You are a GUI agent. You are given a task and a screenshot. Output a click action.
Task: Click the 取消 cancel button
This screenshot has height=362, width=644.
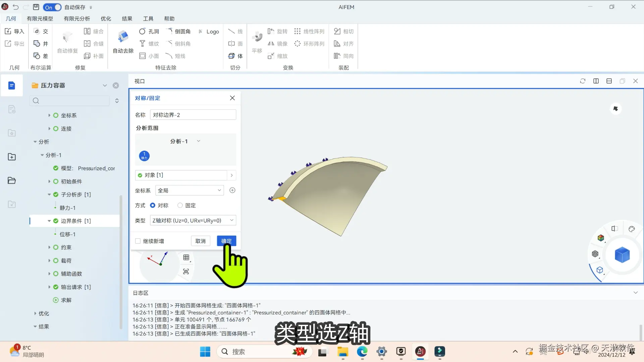[200, 241]
